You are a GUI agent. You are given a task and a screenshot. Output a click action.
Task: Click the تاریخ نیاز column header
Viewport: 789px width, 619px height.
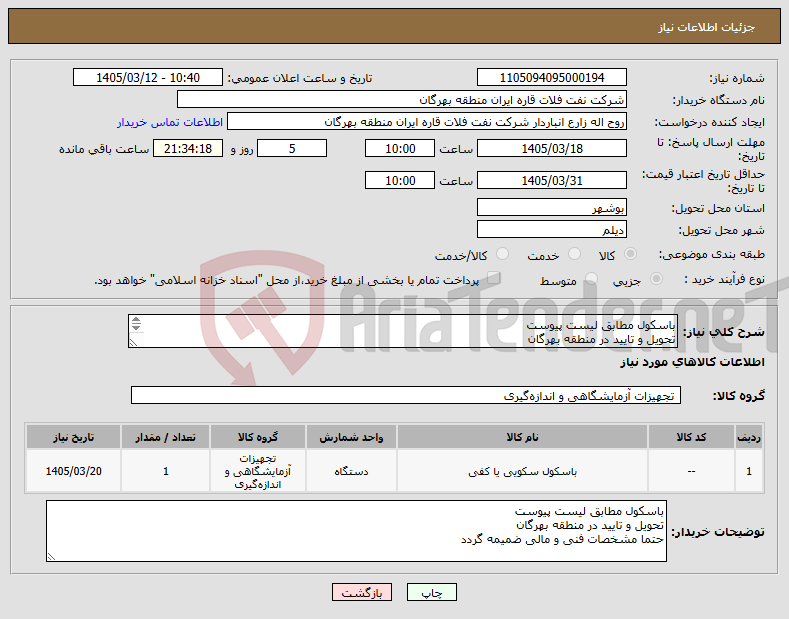tap(73, 437)
